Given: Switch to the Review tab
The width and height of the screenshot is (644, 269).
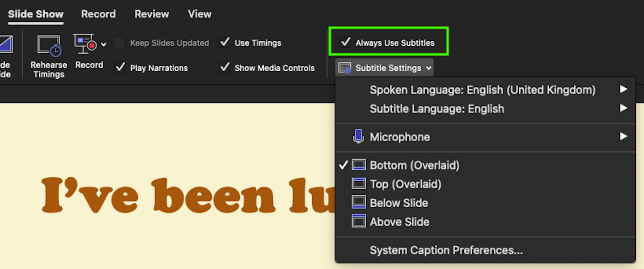Looking at the screenshot, I should 152,14.
